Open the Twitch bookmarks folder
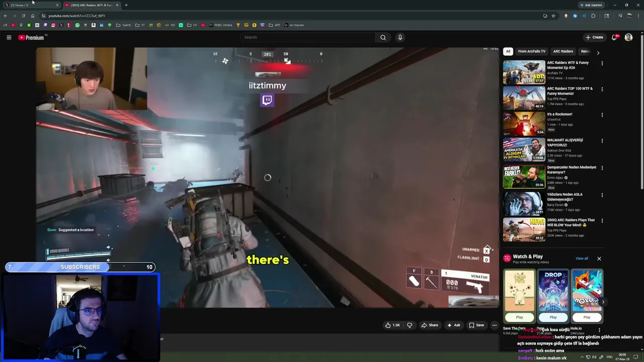This screenshot has width=644, height=362. tap(123, 25)
